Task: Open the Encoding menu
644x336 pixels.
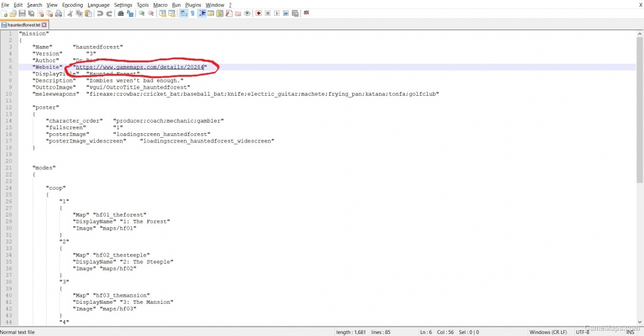Action: [x=72, y=5]
